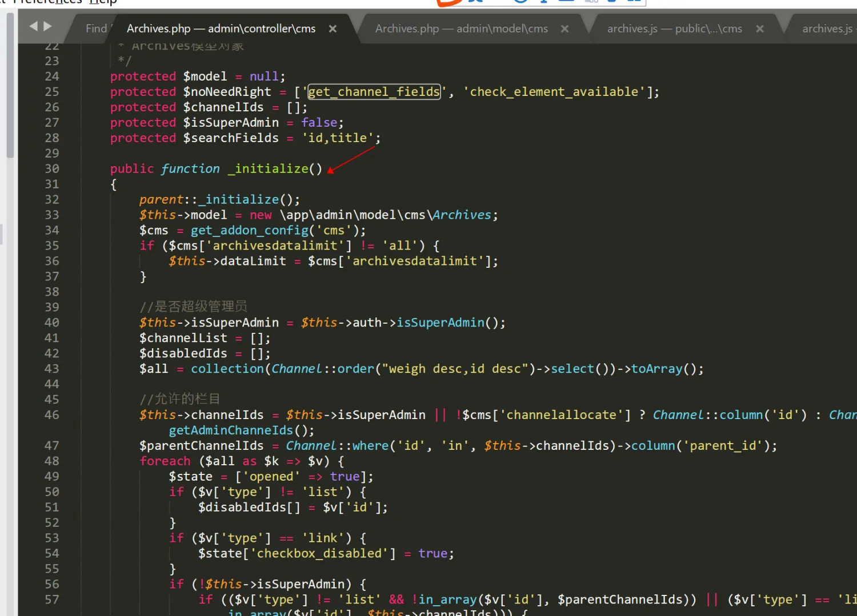
Task: Click the //是否超级管理员 comment
Action: pyautogui.click(x=193, y=307)
